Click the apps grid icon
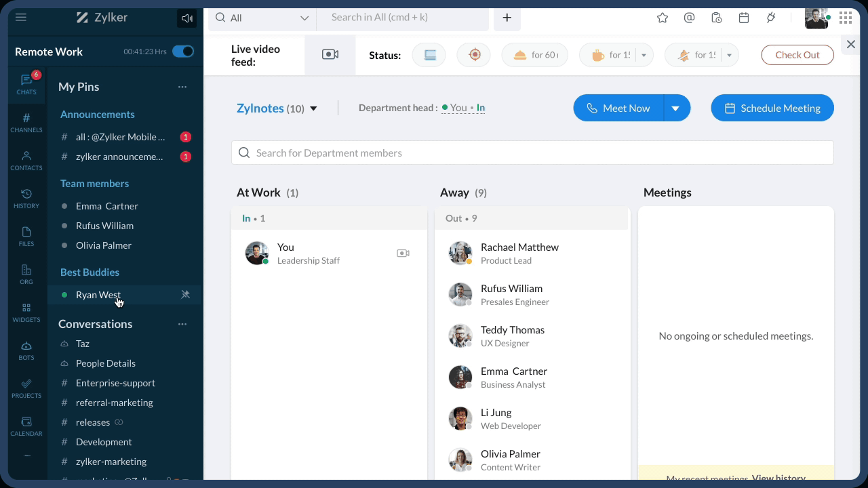 pyautogui.click(x=845, y=18)
